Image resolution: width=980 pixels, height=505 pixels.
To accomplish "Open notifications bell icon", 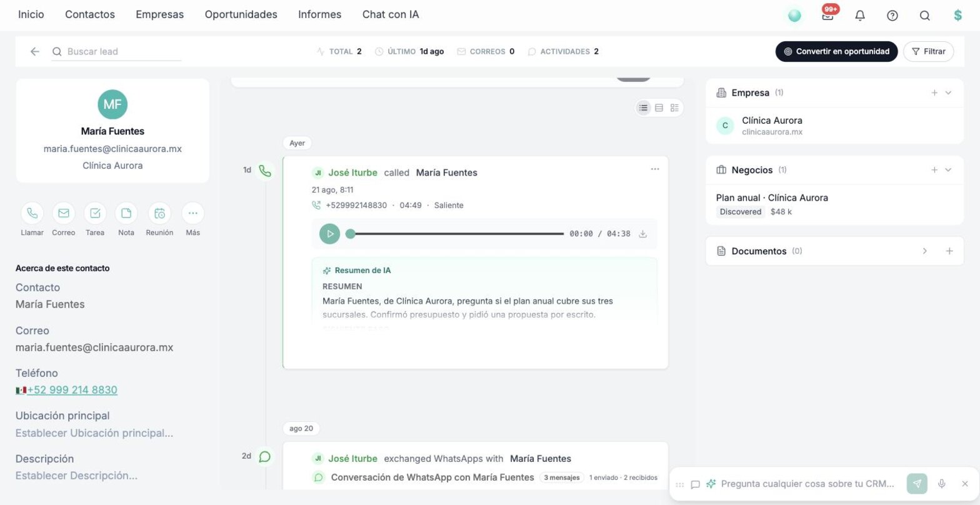I will point(860,16).
